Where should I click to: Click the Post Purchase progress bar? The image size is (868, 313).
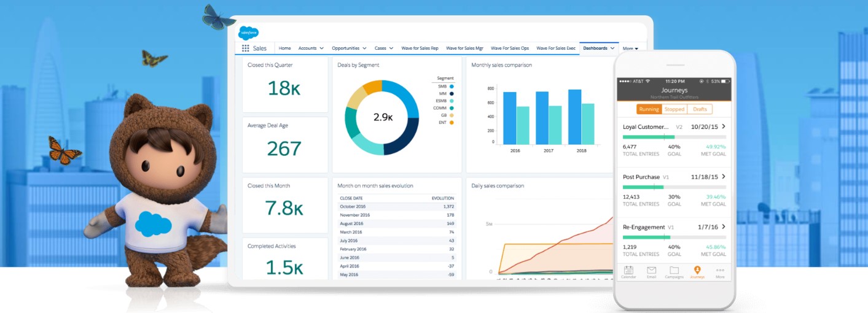pos(674,187)
